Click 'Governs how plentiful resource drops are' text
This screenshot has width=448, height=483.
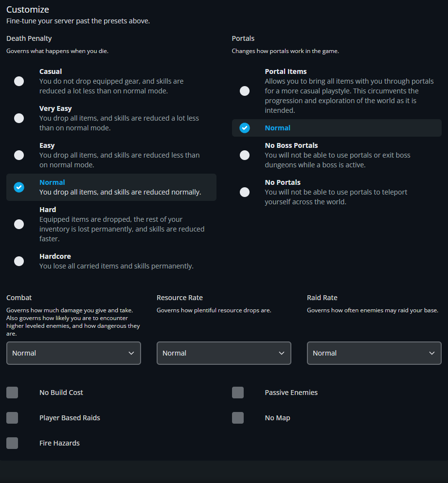click(x=214, y=310)
